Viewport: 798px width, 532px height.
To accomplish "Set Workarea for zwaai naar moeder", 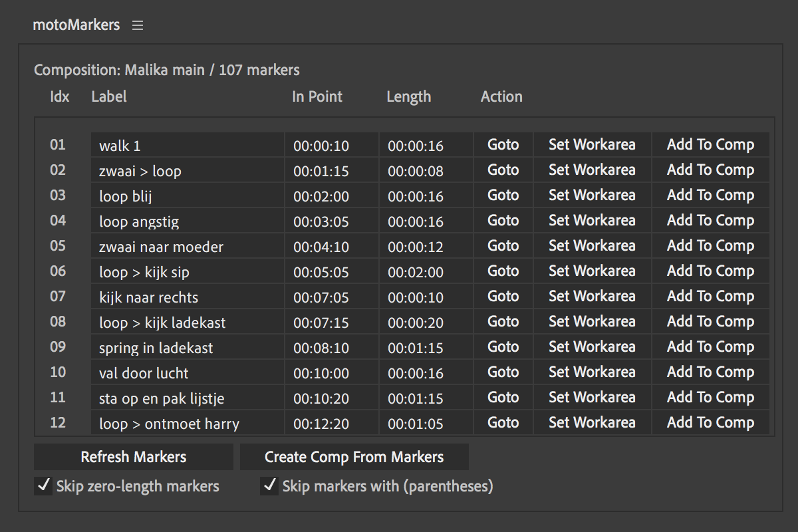I will (x=592, y=246).
